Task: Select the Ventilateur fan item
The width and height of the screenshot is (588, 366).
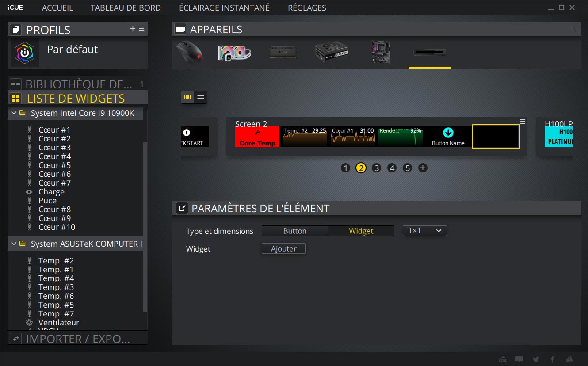Action: pyautogui.click(x=59, y=323)
